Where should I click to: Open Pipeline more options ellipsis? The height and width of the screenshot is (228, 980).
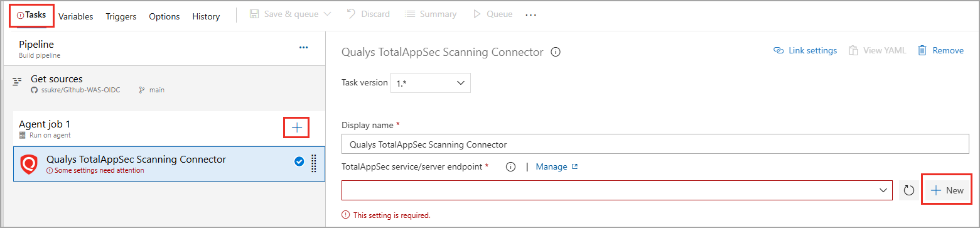pos(303,47)
